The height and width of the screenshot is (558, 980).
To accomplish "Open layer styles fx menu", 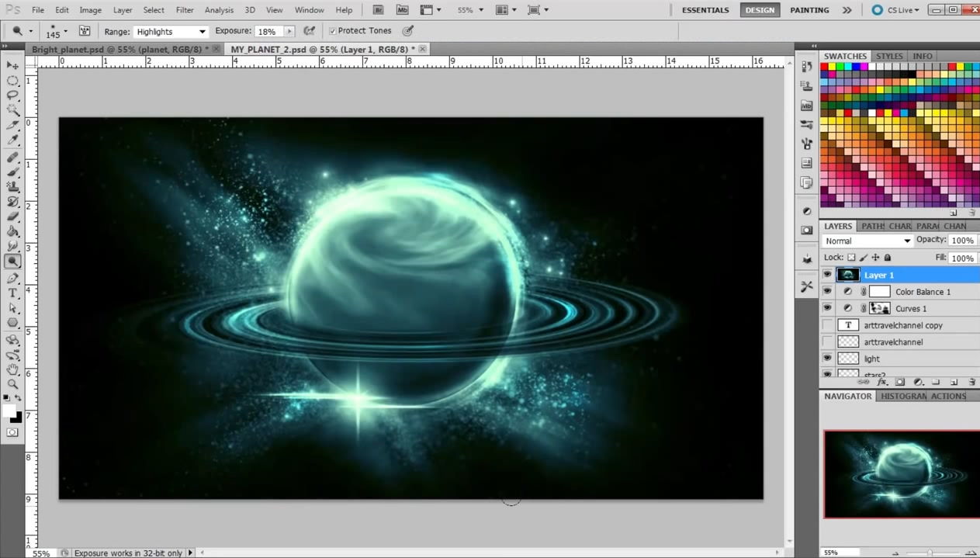I will tap(882, 382).
